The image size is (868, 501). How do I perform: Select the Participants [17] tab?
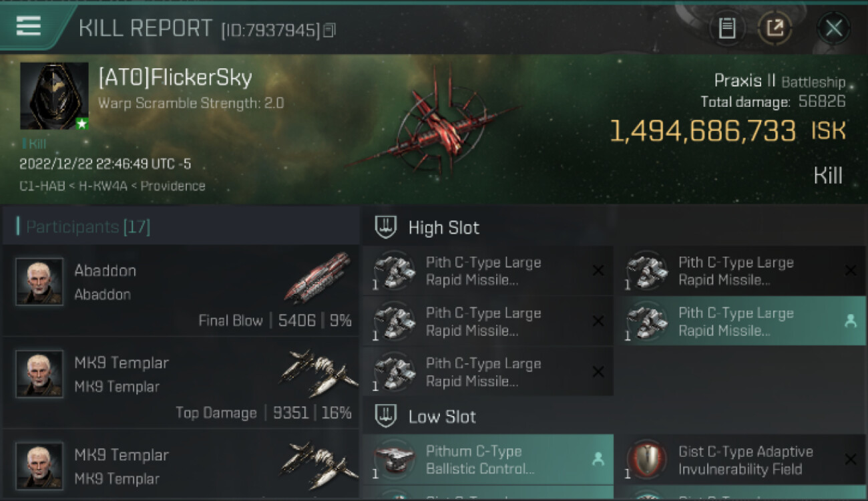(x=87, y=226)
